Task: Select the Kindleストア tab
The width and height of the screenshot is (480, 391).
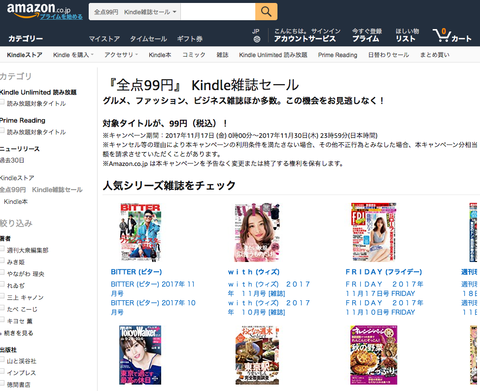Action: 24,55
